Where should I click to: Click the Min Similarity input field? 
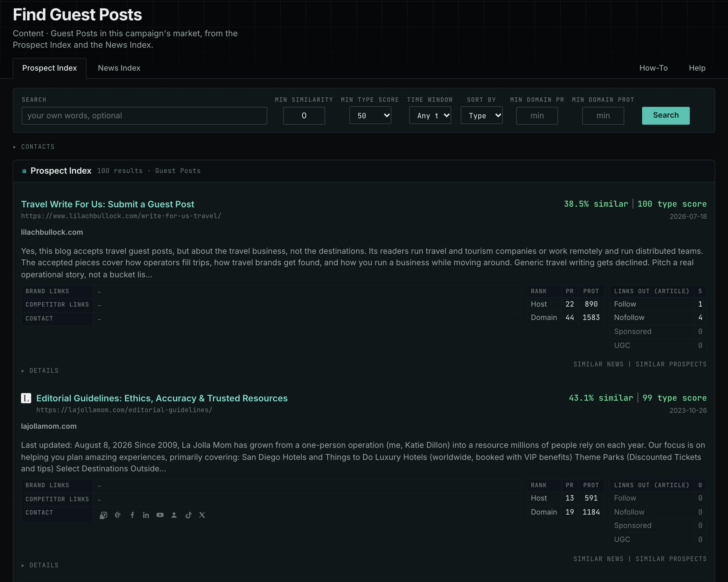tap(304, 115)
